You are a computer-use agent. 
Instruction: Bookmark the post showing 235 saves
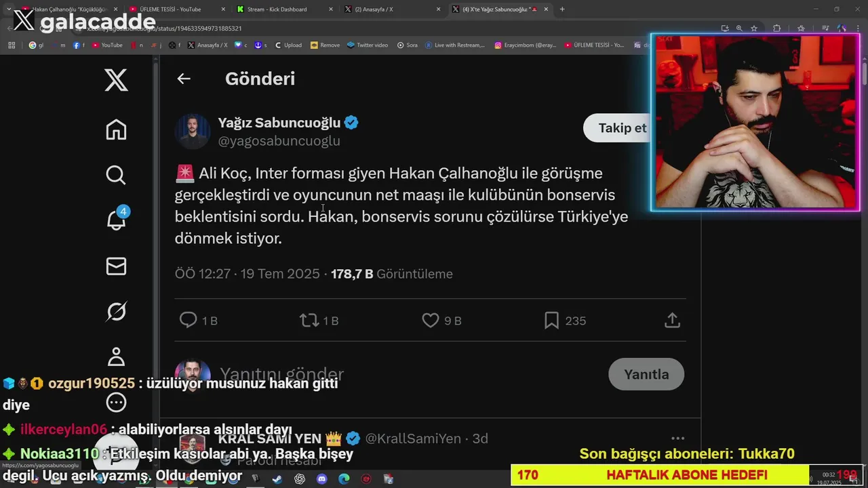(x=551, y=320)
